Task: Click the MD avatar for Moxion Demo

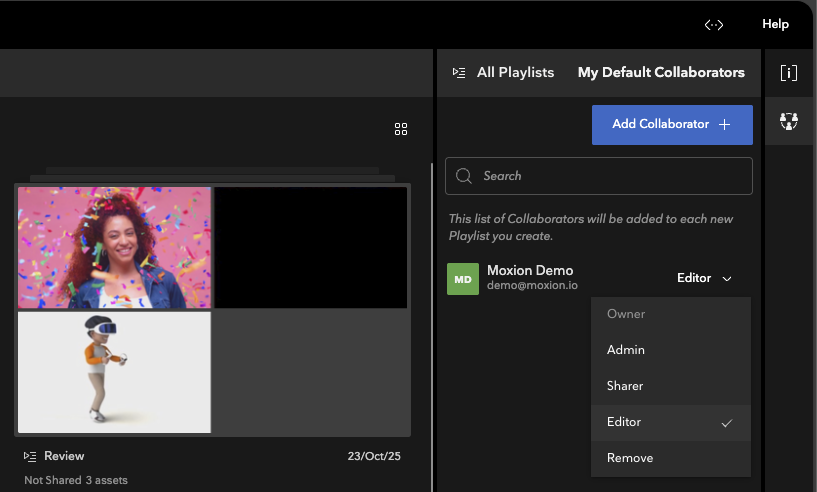Action: coord(463,279)
